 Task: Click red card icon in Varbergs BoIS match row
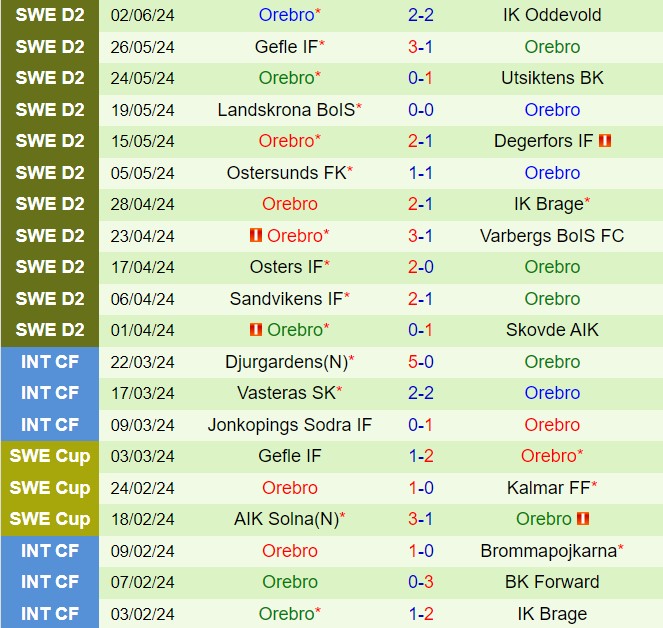click(256, 236)
